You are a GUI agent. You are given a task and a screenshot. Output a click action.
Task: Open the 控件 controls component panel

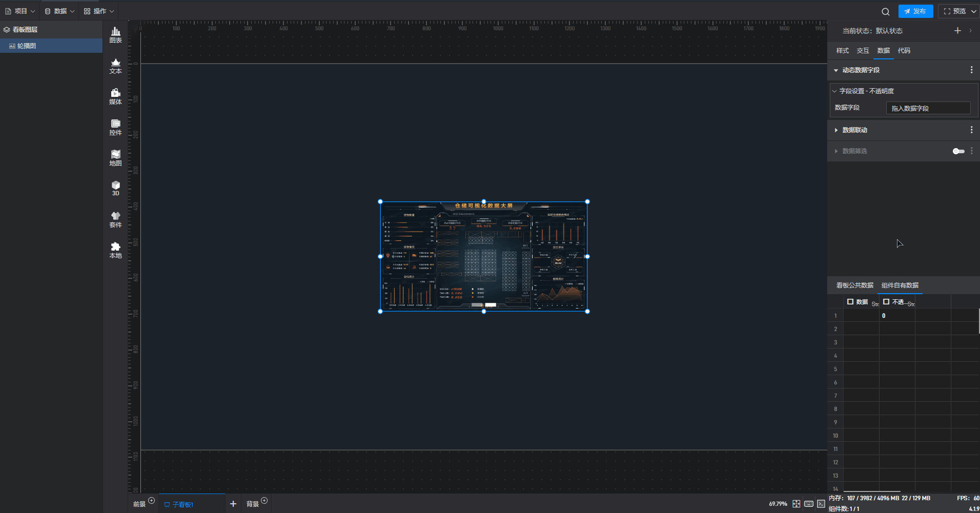click(x=115, y=127)
